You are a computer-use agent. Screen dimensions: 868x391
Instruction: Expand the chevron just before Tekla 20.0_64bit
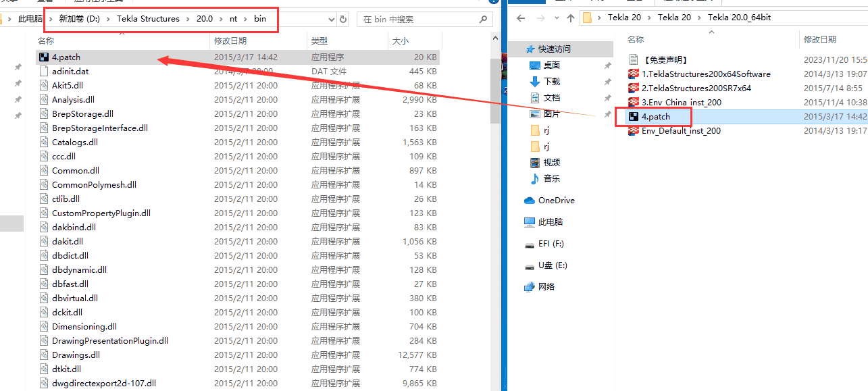pyautogui.click(x=700, y=18)
